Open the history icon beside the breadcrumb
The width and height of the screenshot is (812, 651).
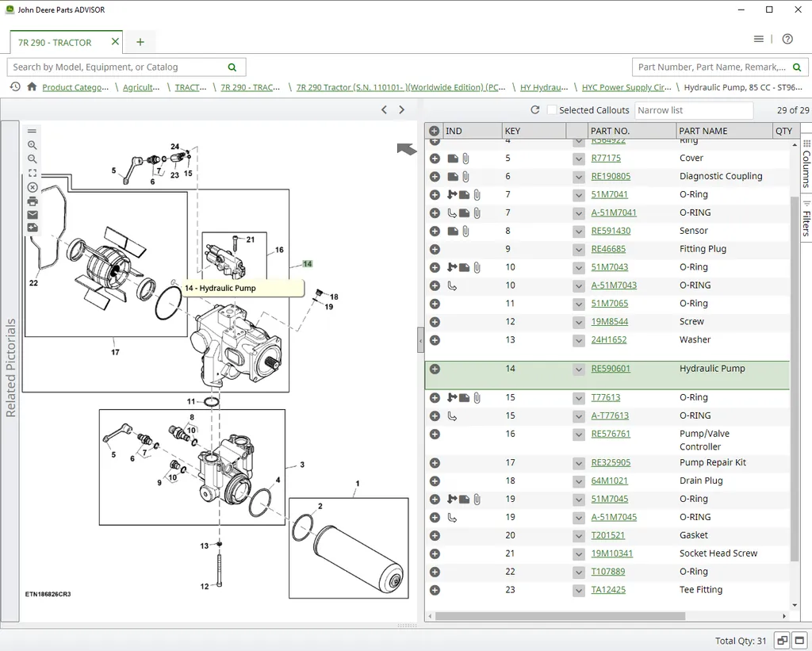coord(15,86)
